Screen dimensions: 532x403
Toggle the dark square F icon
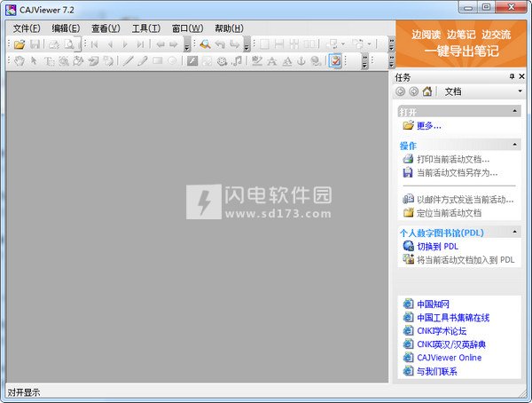click(192, 61)
